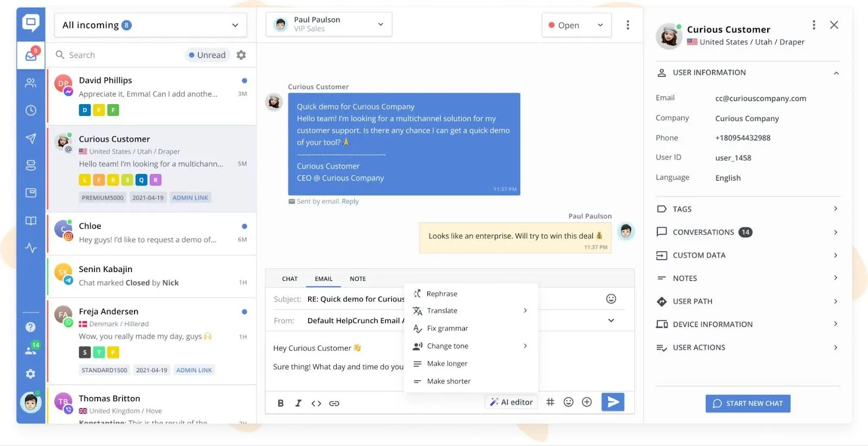Image resolution: width=868 pixels, height=446 pixels.
Task: Open the hashtag saved responses icon
Action: click(x=550, y=402)
